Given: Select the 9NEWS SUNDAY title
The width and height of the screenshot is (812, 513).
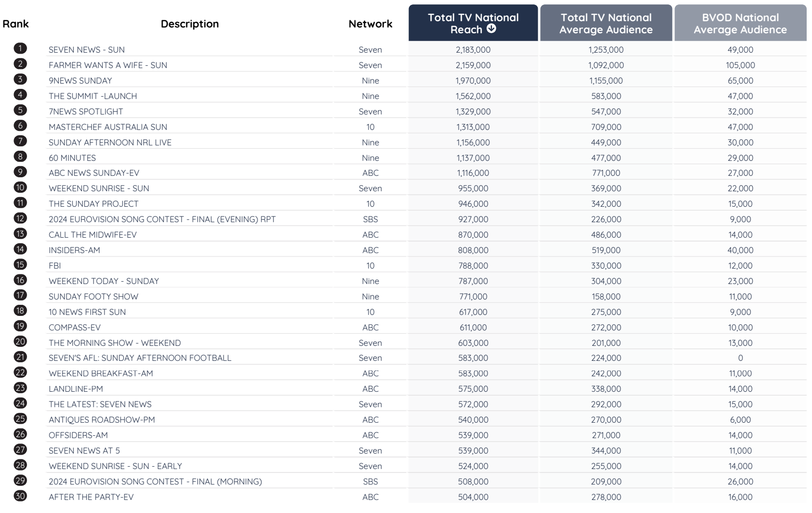Looking at the screenshot, I should pyautogui.click(x=80, y=81).
